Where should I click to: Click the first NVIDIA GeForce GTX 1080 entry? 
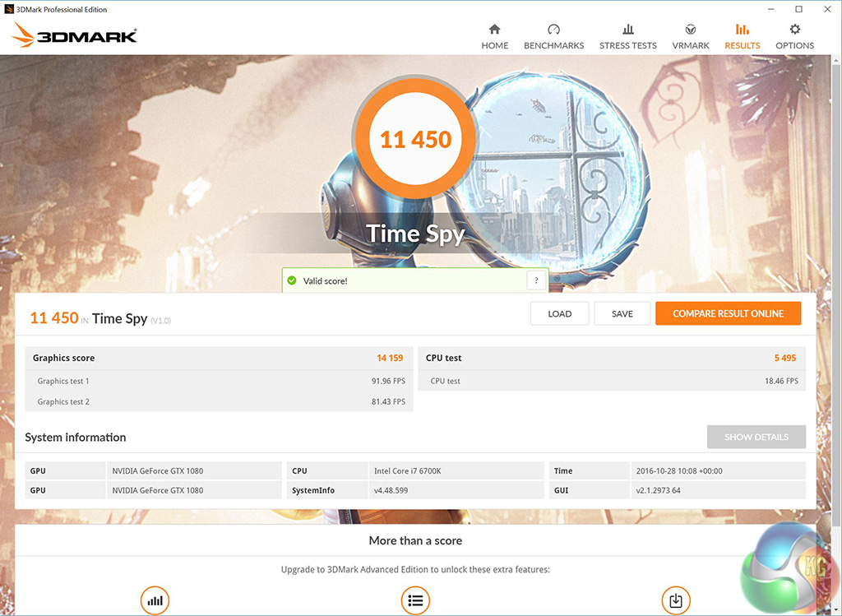pos(157,470)
